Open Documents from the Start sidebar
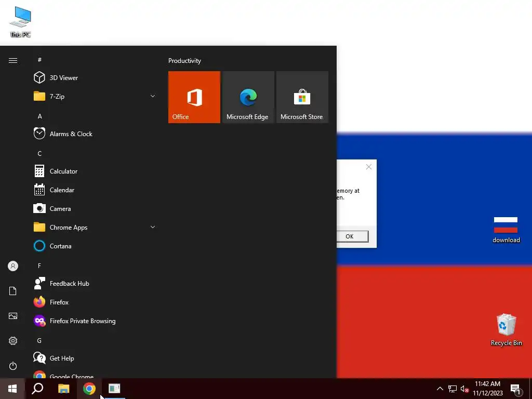Image resolution: width=532 pixels, height=399 pixels. coord(13,291)
